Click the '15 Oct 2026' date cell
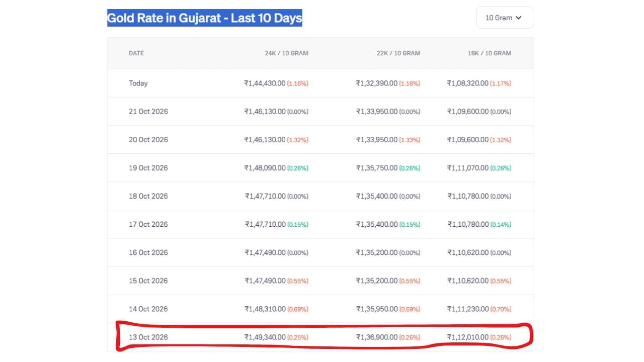Image resolution: width=644 pixels, height=362 pixels. (x=148, y=281)
